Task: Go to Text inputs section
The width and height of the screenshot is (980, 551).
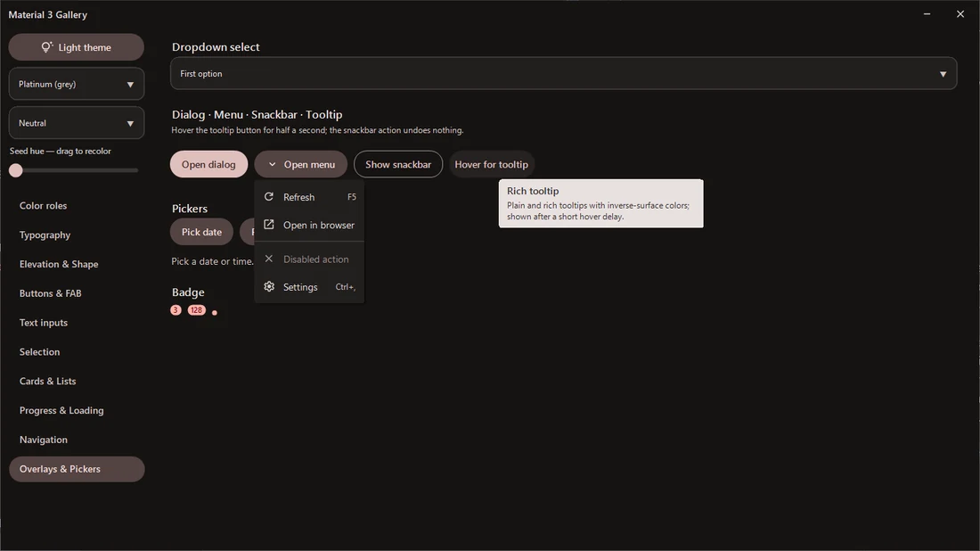Action: click(77, 323)
